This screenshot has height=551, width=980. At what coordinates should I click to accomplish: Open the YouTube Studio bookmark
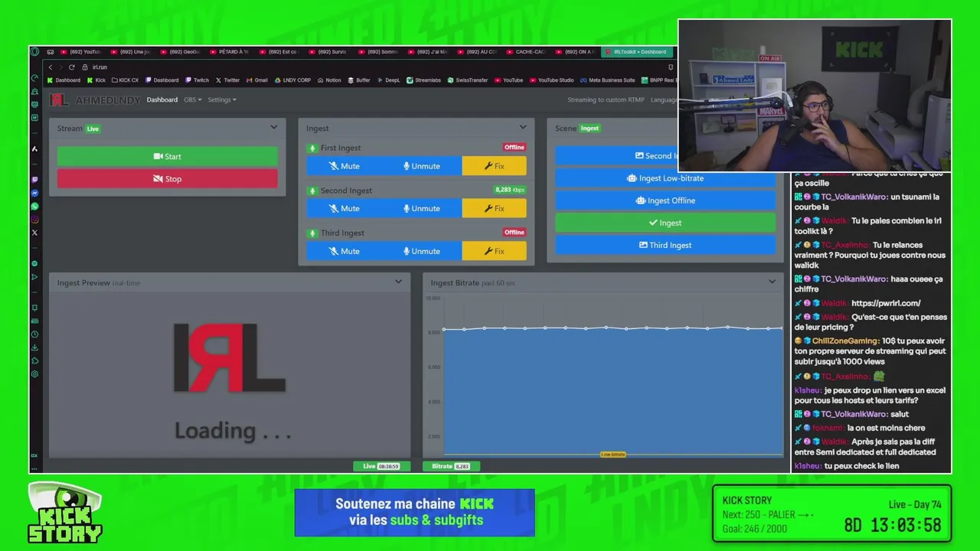[x=552, y=80]
